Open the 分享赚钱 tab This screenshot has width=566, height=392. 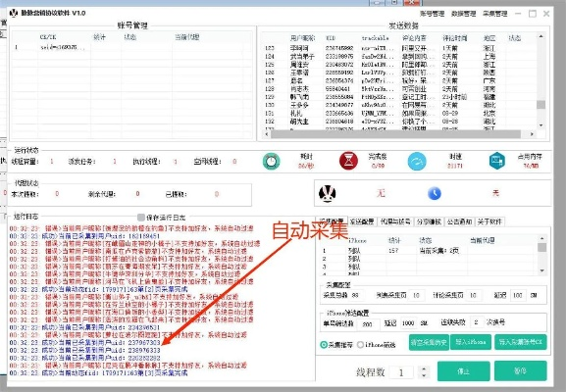[x=429, y=221]
